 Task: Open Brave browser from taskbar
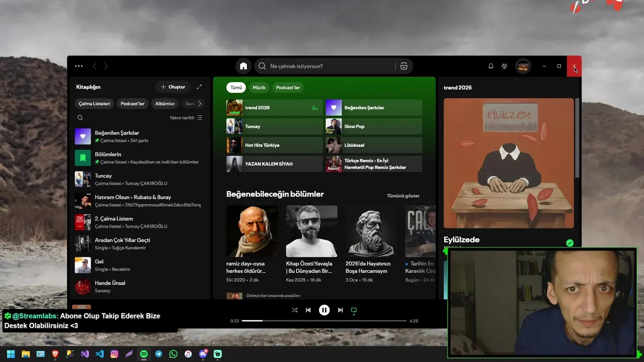click(55, 354)
